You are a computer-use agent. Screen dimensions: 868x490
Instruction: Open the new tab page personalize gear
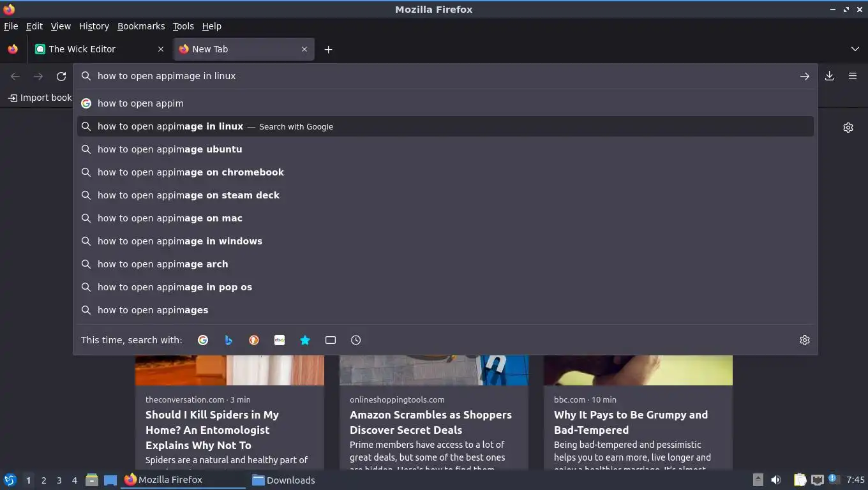point(848,128)
